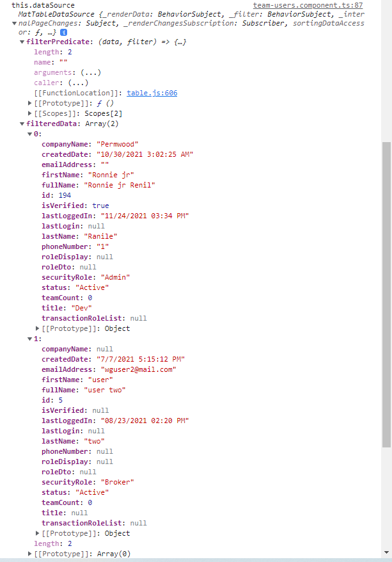Click the this.dataSource log text
This screenshot has width=392, height=562.
tap(43, 5)
